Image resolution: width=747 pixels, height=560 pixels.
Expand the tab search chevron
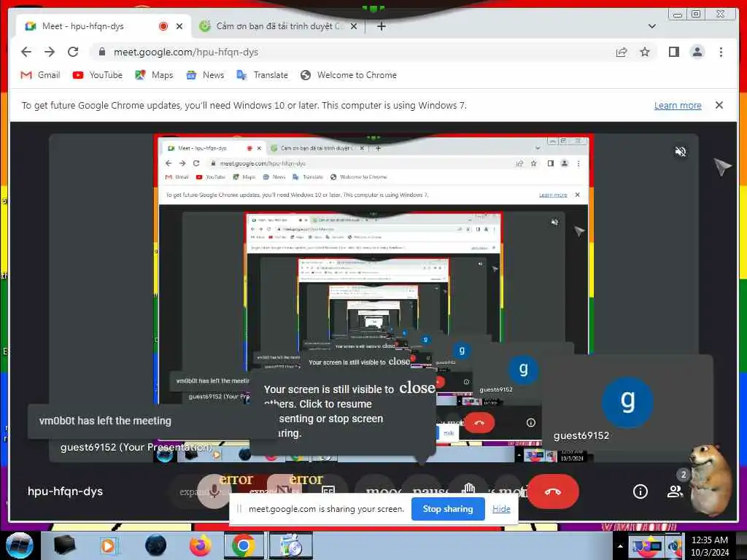click(x=652, y=26)
